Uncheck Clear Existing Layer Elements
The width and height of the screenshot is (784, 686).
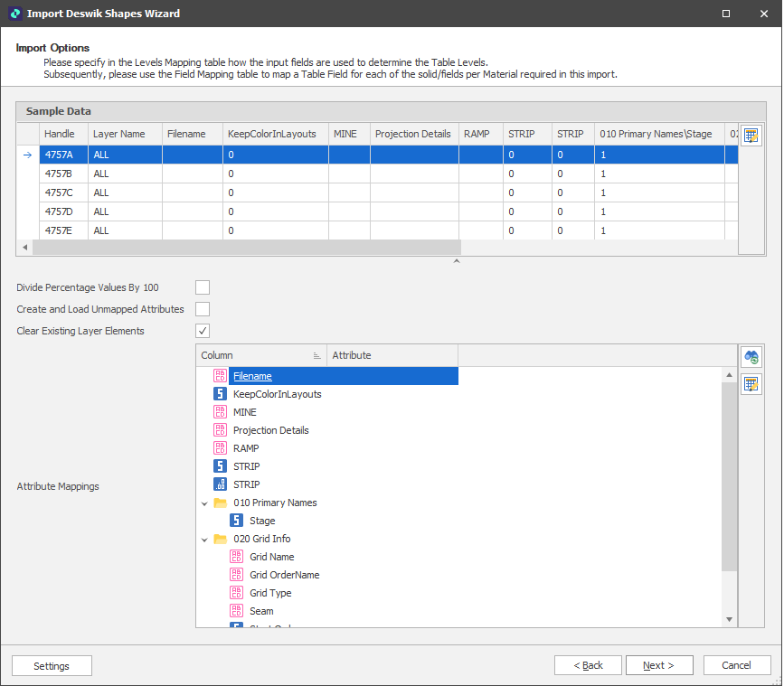point(203,331)
